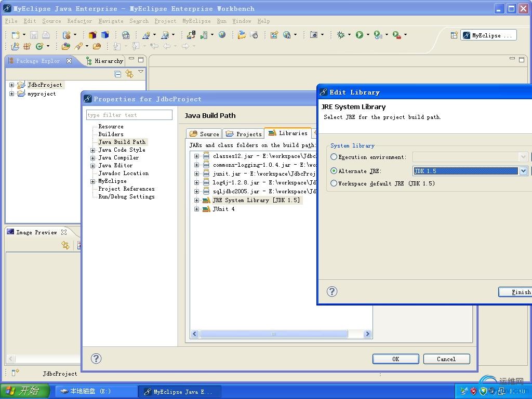Expand JdbcProject in Package Explorer
The width and height of the screenshot is (532, 399).
click(x=12, y=85)
